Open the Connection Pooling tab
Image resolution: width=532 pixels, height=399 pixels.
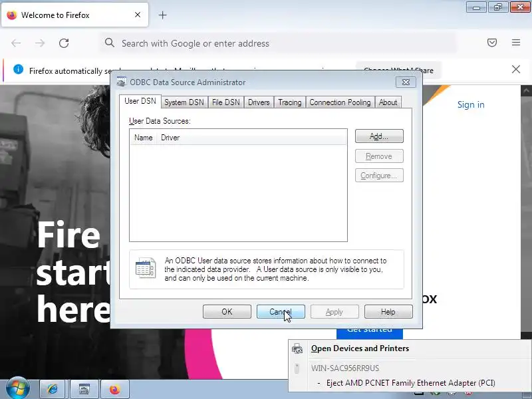[x=340, y=102]
